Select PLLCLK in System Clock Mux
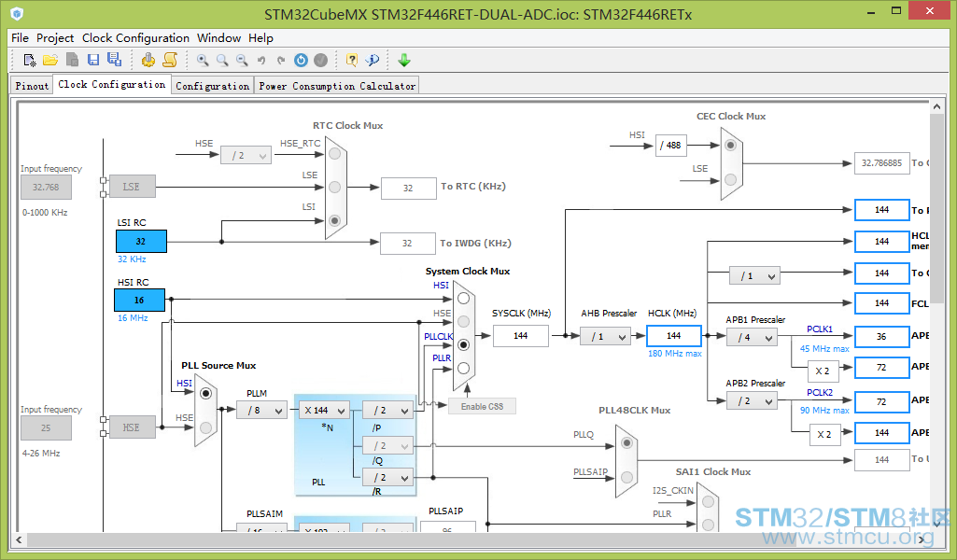The width and height of the screenshot is (957, 560). pos(463,344)
